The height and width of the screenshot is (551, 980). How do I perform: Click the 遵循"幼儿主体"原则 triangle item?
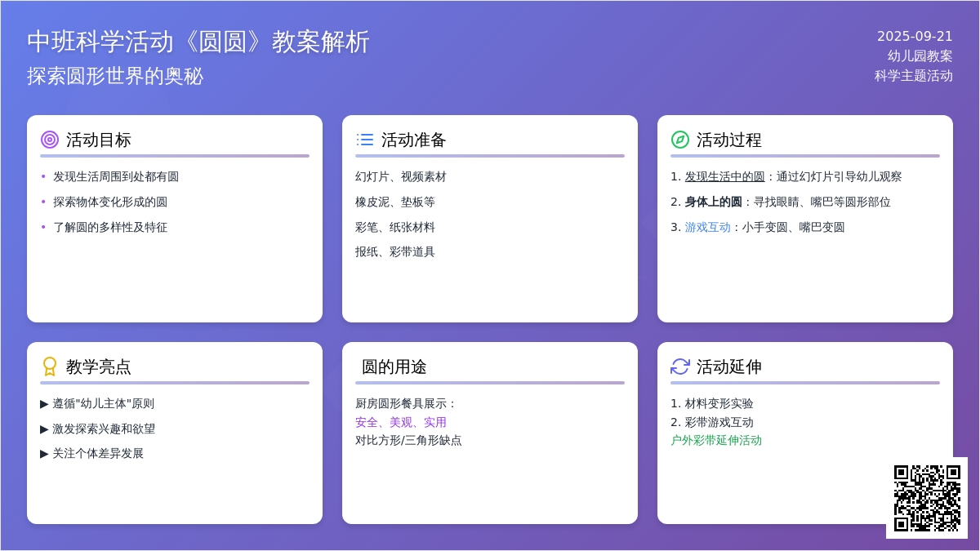tap(97, 403)
